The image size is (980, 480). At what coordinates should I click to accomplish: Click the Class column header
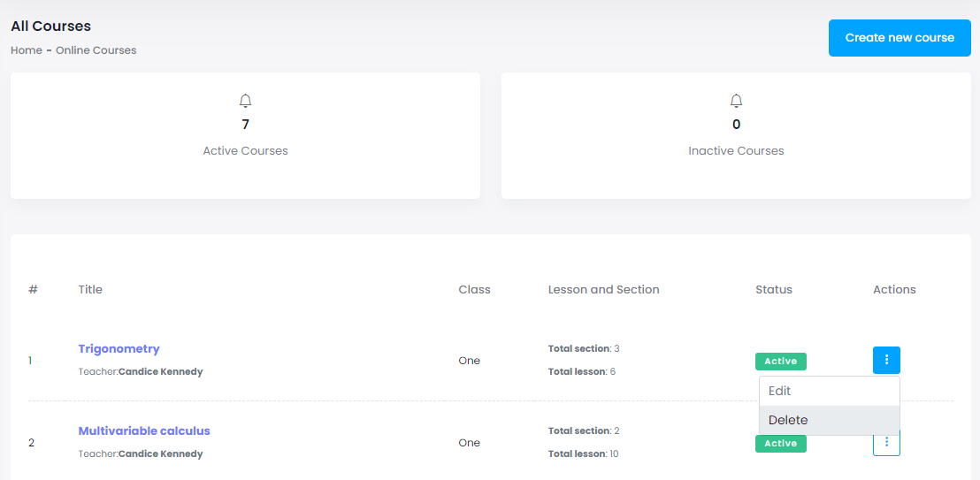(474, 289)
